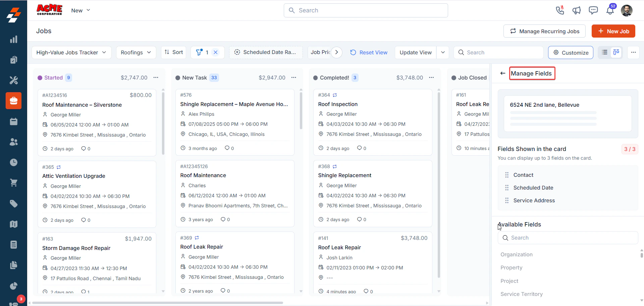
Task: Click the Started column scrollbar
Action: (x=163, y=123)
